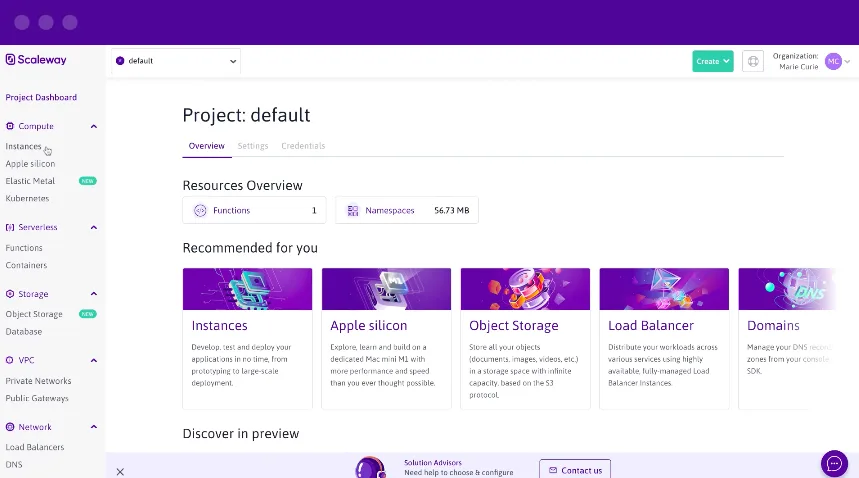The image size is (859, 478).
Task: Open Public Gateways in the sidebar
Action: [37, 398]
